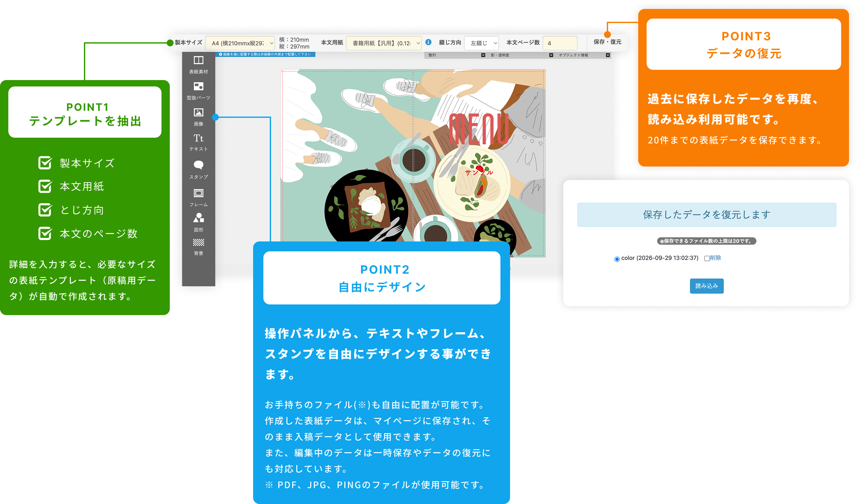
Task: Click the MENU text on the canvas
Action: click(479, 129)
